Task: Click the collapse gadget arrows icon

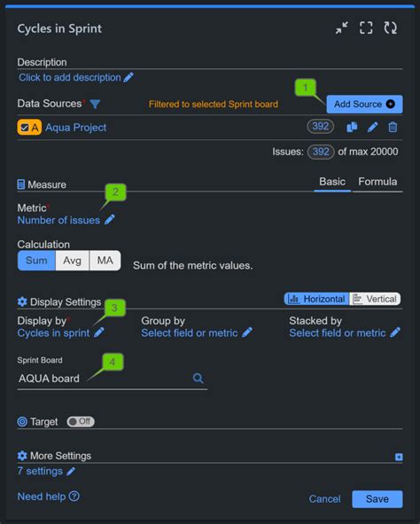Action: pos(342,28)
